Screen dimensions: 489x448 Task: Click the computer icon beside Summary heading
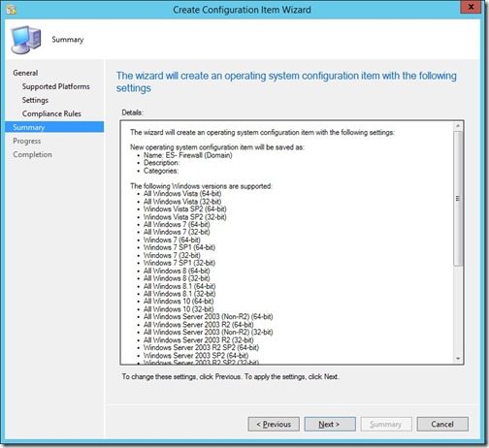click(26, 40)
